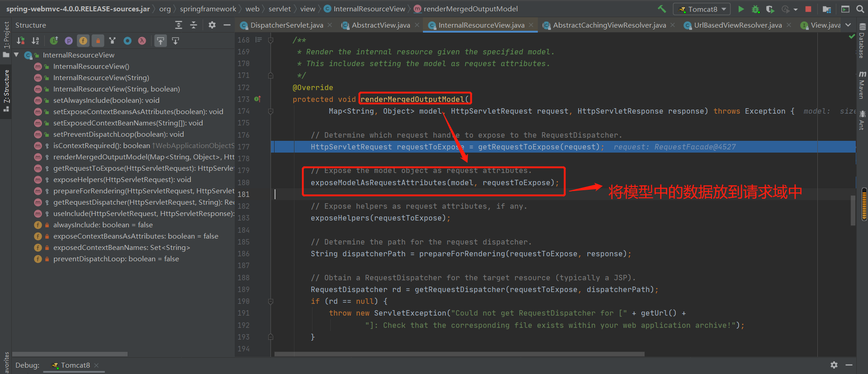Collapse the InternalResourceView tree node

[x=17, y=55]
